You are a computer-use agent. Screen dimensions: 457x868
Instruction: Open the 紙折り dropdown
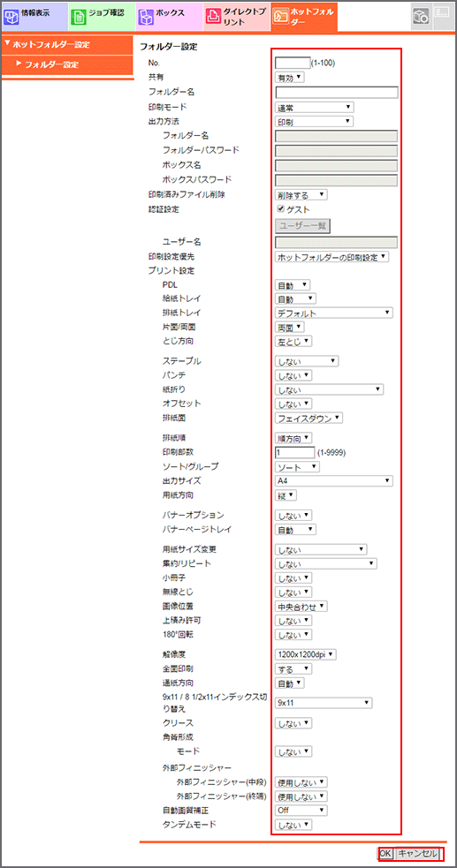click(329, 389)
